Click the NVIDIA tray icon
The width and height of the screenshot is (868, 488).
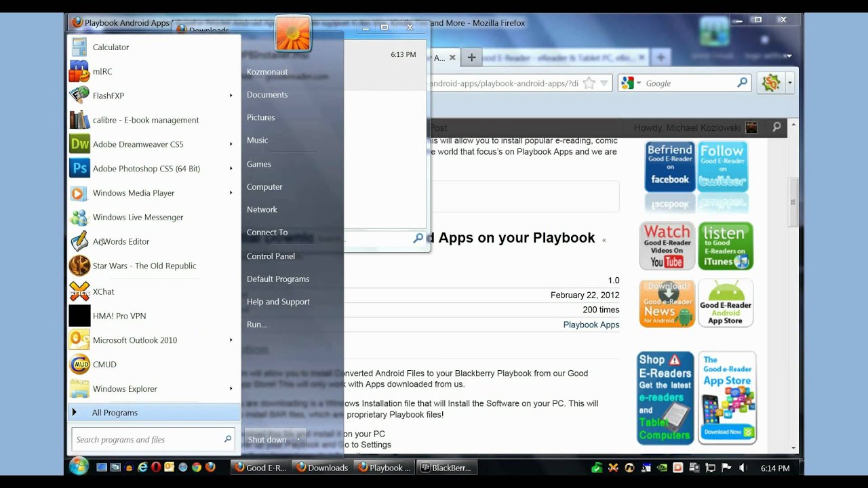coord(662,468)
